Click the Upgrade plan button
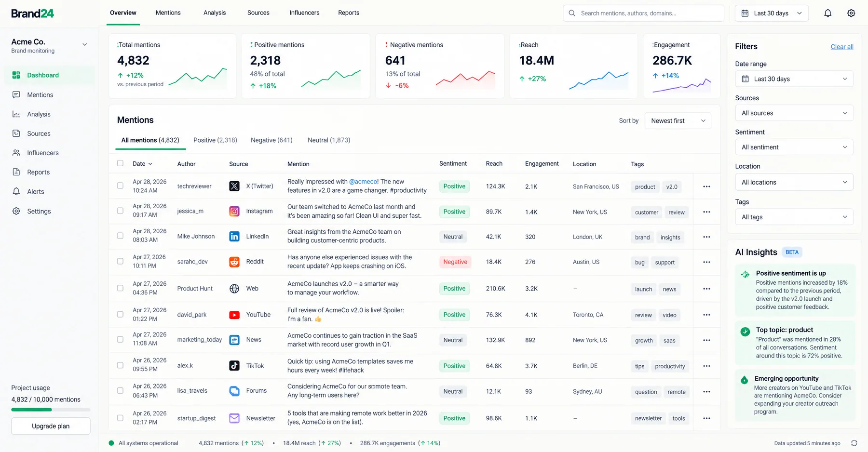 point(51,426)
